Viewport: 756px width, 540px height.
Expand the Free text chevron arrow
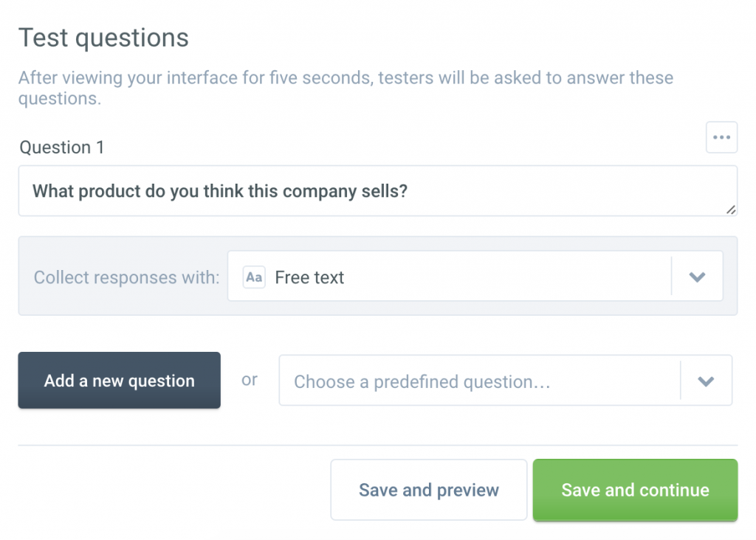pyautogui.click(x=697, y=277)
